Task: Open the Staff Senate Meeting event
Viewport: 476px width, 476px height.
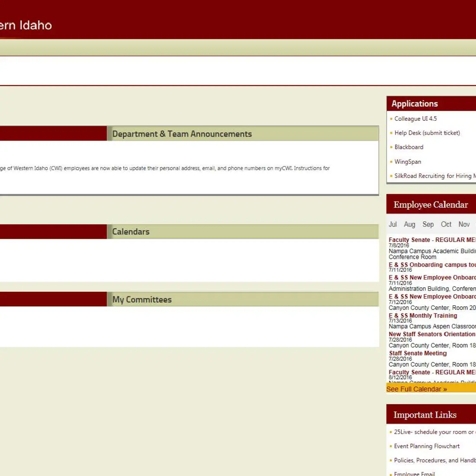Action: point(418,353)
